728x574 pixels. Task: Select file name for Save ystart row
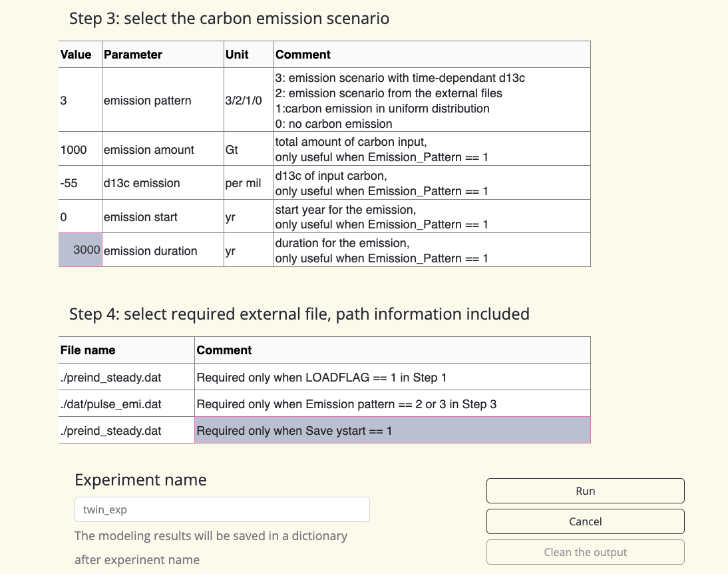click(126, 431)
